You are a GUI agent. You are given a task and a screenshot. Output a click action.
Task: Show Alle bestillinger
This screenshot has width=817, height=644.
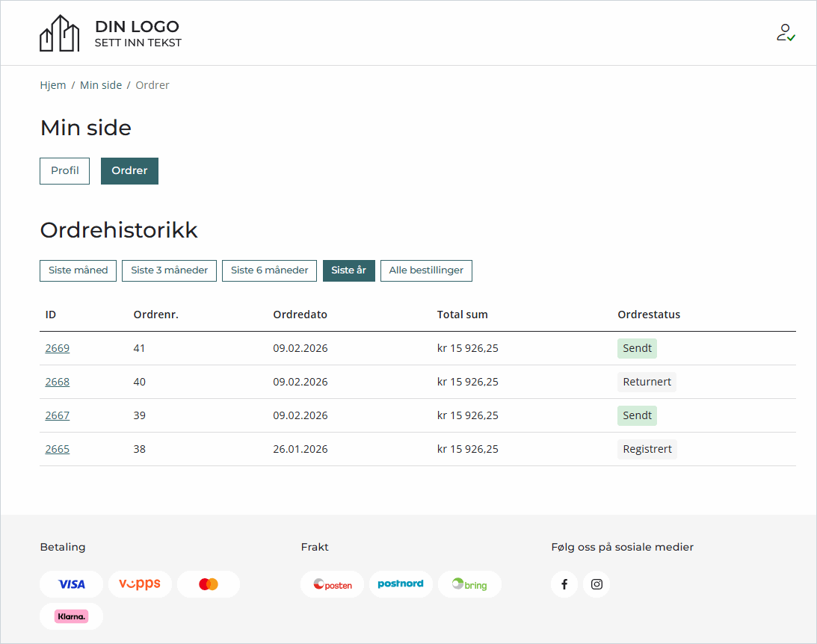coord(426,270)
